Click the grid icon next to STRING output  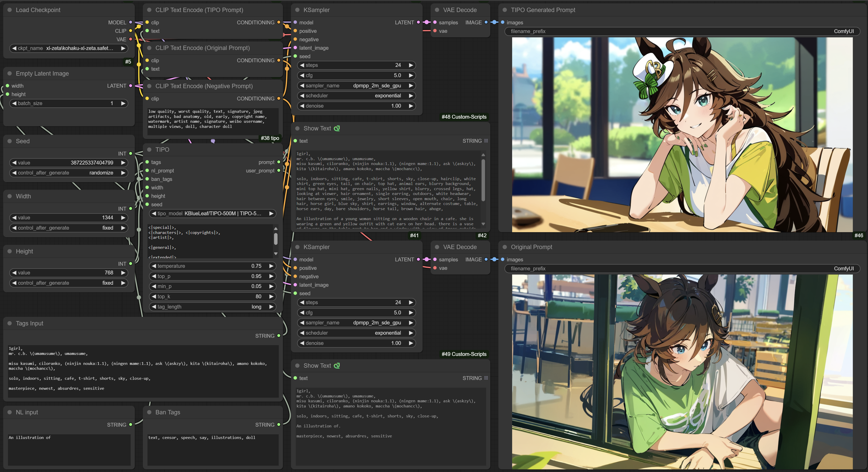click(x=486, y=141)
